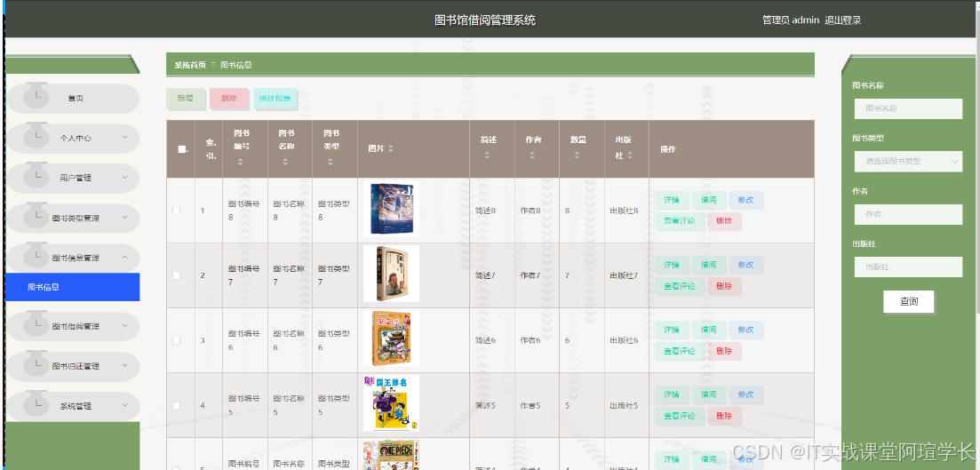980x470 pixels.
Task: Click the 新增 button
Action: coord(185,98)
